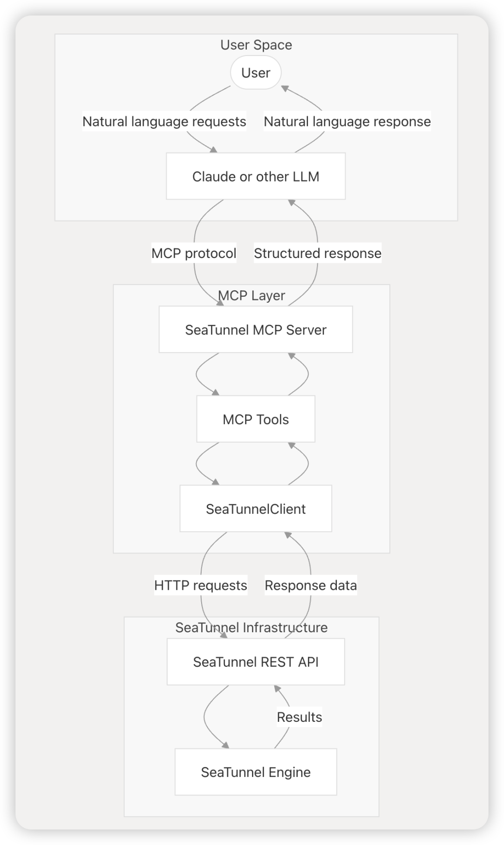Click the User node
This screenshot has height=845, width=504.
click(x=256, y=73)
